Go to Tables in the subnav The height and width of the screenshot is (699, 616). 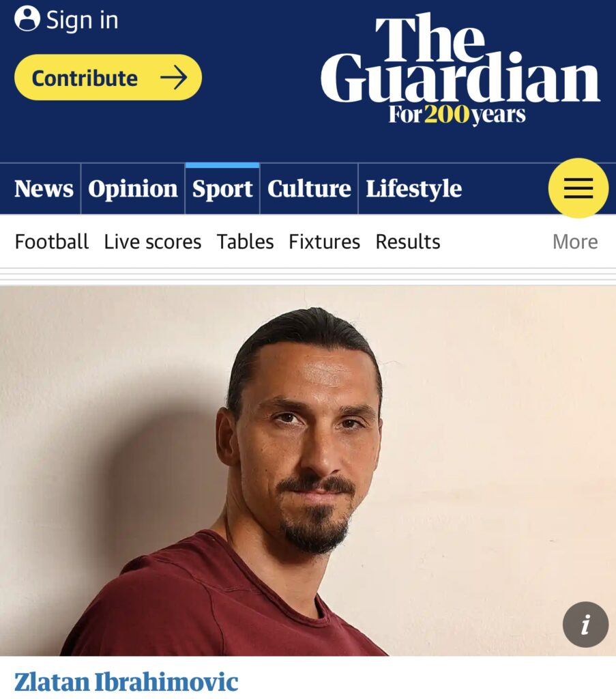(x=245, y=242)
